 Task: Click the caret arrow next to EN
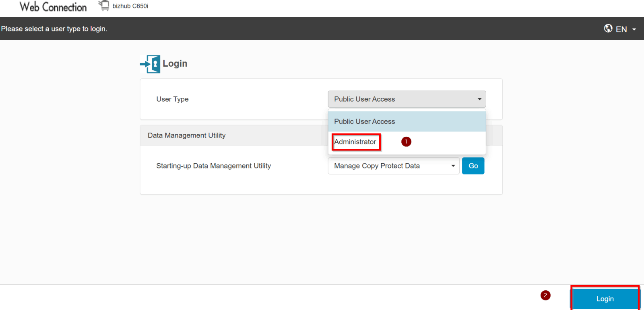pos(634,29)
